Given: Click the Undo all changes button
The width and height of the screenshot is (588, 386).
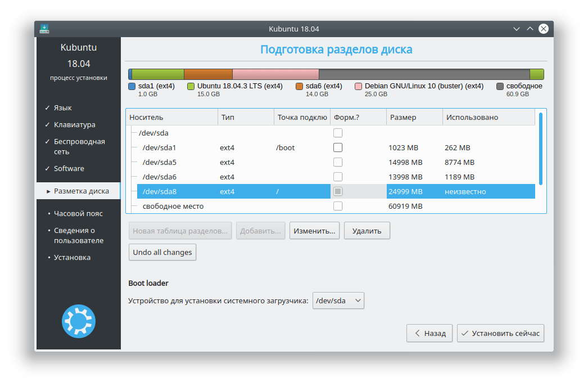Looking at the screenshot, I should pyautogui.click(x=162, y=252).
